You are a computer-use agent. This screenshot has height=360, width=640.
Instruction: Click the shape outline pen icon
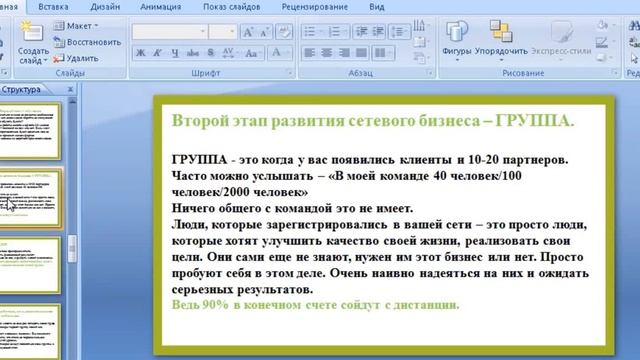(x=602, y=42)
